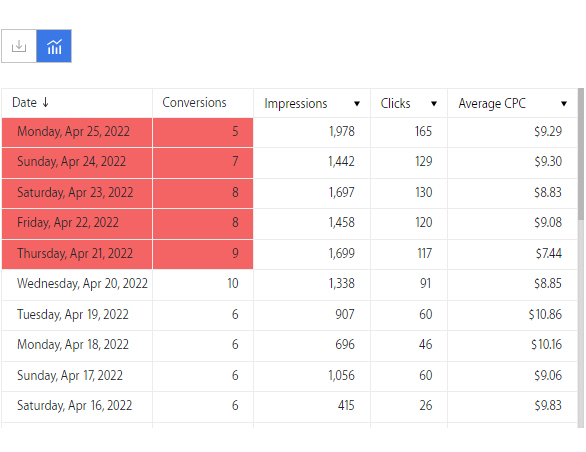Click the Wednesday, Apr 20, 2022 row
Image resolution: width=586 pixels, height=452 pixels.
coord(289,284)
